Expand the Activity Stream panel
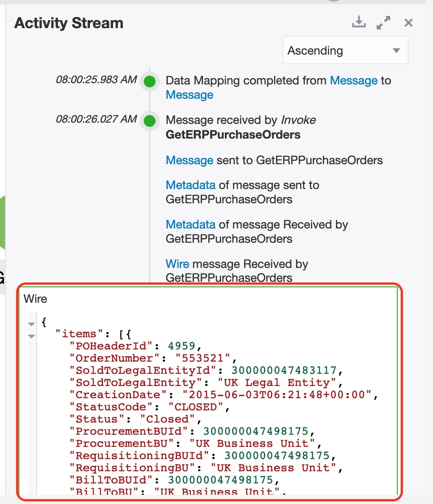 (x=383, y=23)
